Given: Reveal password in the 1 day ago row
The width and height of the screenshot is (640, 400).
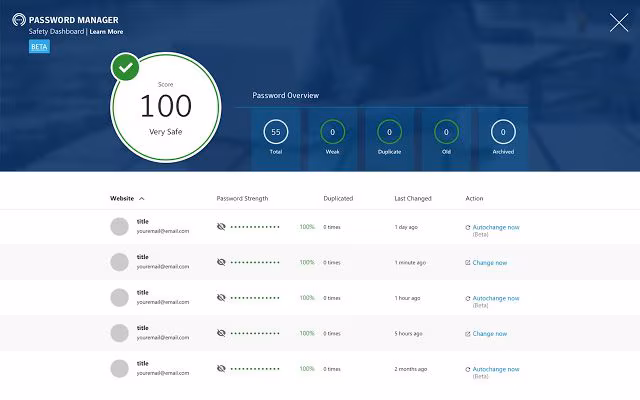Looking at the screenshot, I should [221, 227].
